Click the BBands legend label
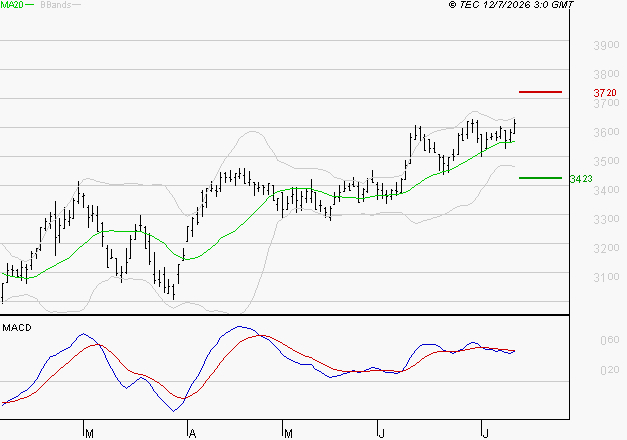Screen dimensions: 627x440 coord(56,5)
